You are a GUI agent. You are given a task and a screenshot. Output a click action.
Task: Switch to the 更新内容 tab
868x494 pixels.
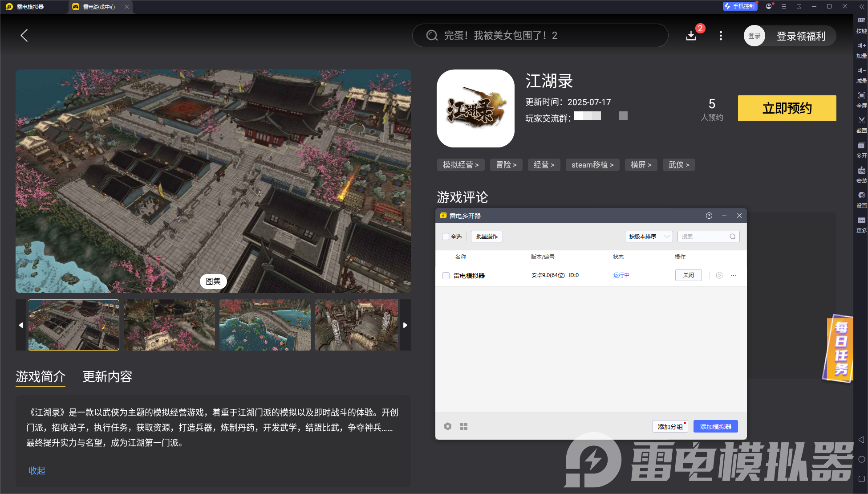(x=107, y=377)
